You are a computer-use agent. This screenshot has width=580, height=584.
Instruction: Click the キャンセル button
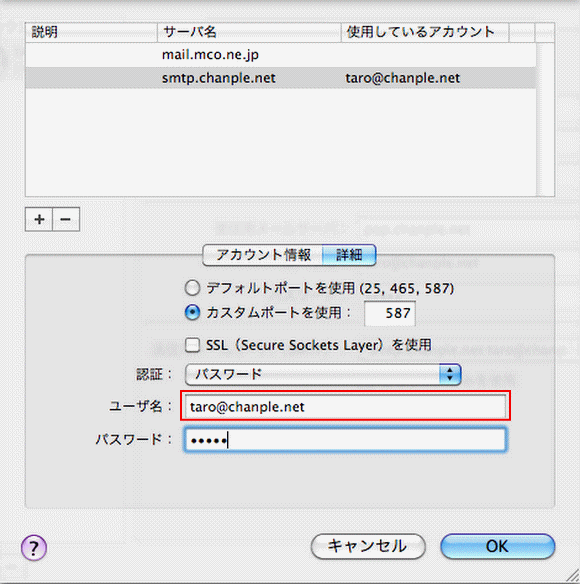(368, 546)
